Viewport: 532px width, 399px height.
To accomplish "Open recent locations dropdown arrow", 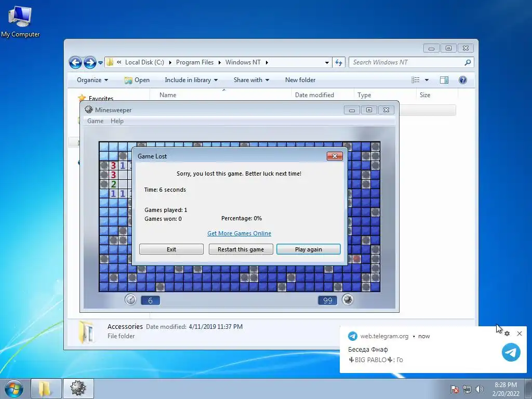I will [x=100, y=63].
